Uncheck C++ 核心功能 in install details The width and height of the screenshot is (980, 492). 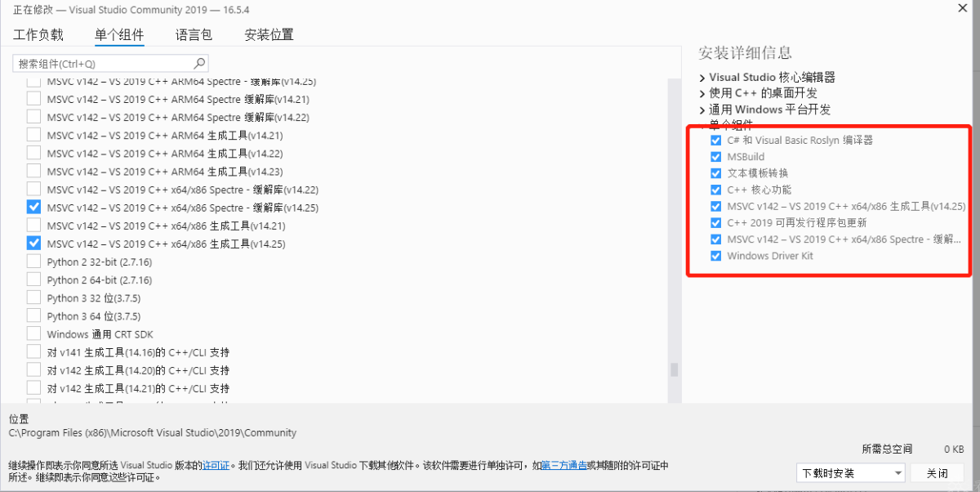click(716, 190)
